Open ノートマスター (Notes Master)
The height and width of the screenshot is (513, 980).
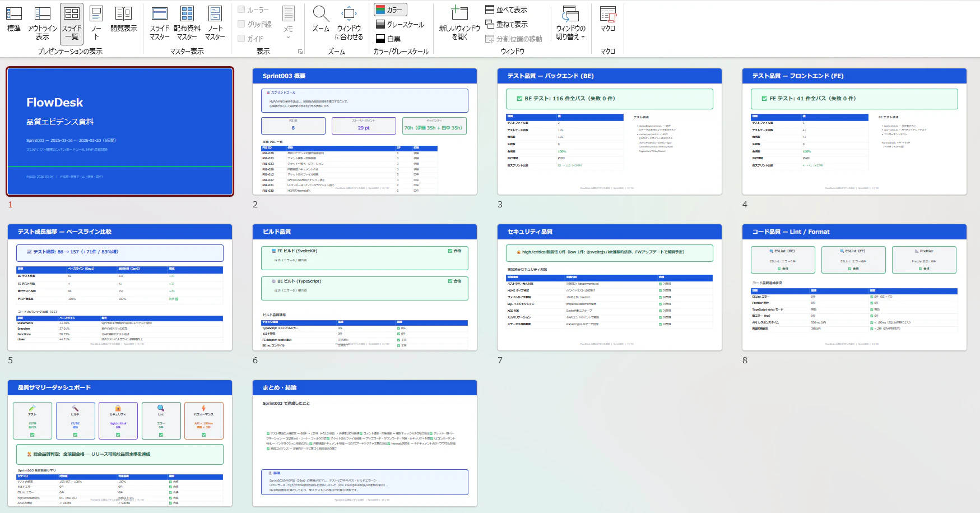click(x=215, y=23)
